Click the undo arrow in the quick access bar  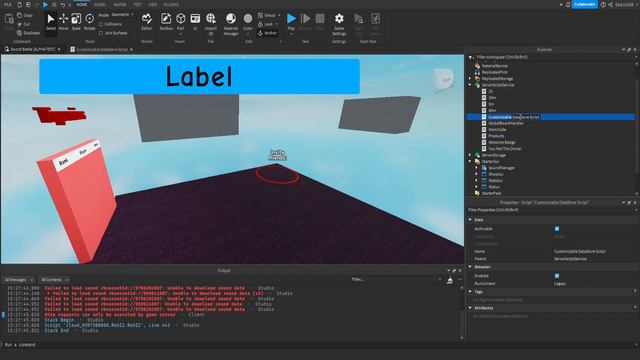pyautogui.click(x=62, y=4)
